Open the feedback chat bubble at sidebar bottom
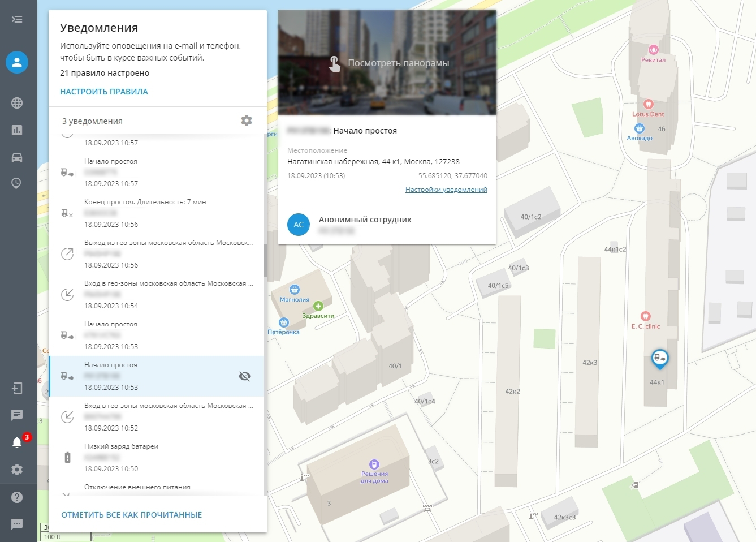Image resolution: width=756 pixels, height=542 pixels. pos(17,524)
